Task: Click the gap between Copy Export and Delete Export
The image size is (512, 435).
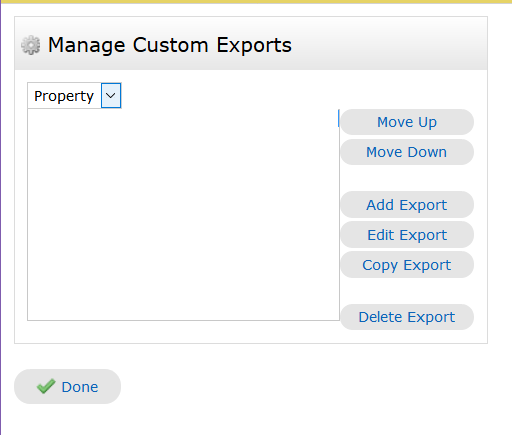Action: (407, 291)
